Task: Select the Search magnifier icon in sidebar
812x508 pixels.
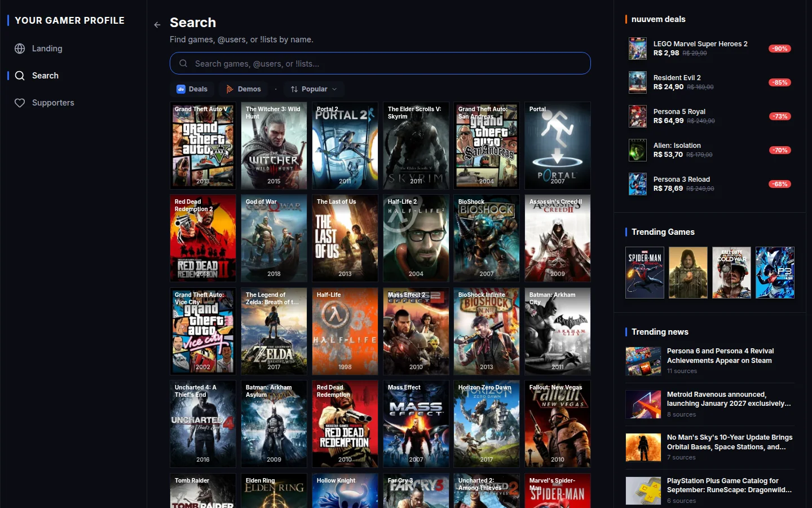Action: (20, 76)
